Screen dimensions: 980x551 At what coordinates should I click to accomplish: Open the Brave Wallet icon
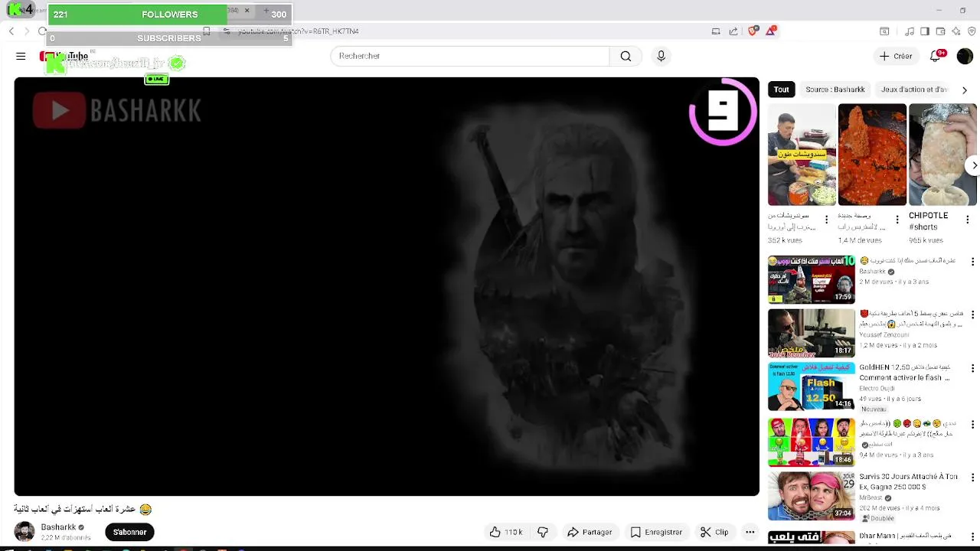941,31
